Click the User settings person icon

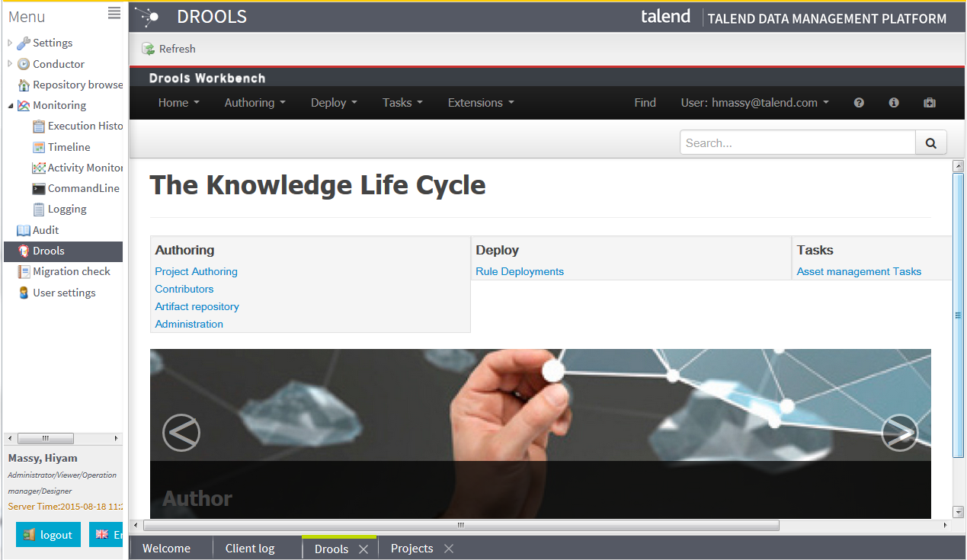click(x=24, y=293)
